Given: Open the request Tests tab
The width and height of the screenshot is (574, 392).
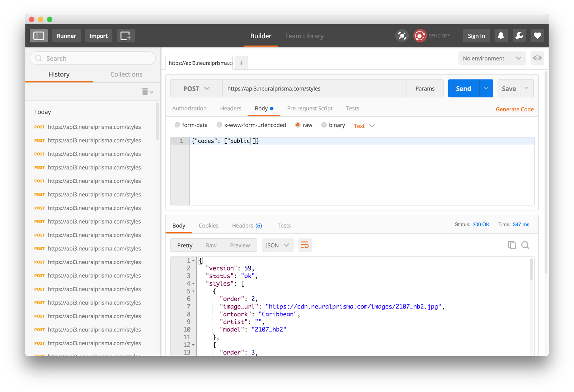Looking at the screenshot, I should click(x=352, y=109).
